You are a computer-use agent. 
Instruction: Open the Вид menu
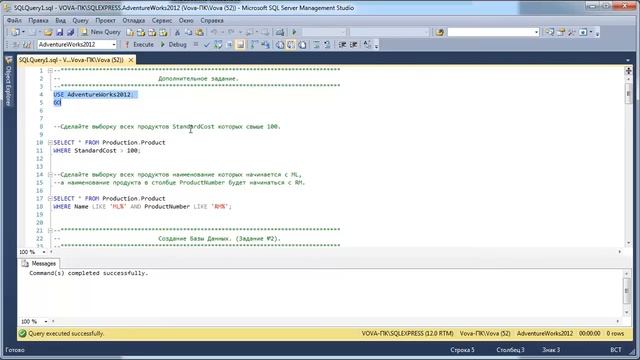pyautogui.click(x=60, y=20)
